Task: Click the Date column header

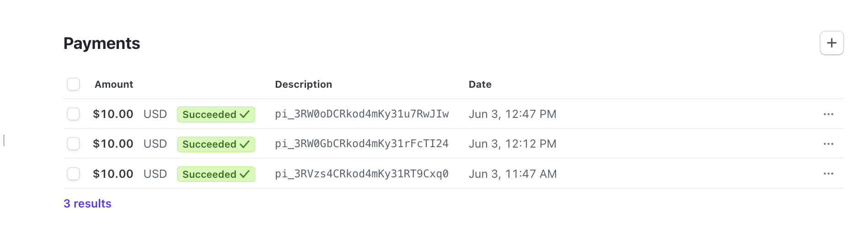Action: point(480,85)
